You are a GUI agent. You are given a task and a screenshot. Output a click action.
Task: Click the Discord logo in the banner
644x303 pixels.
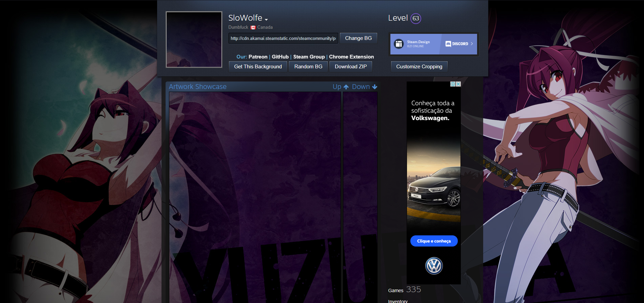[x=457, y=44]
